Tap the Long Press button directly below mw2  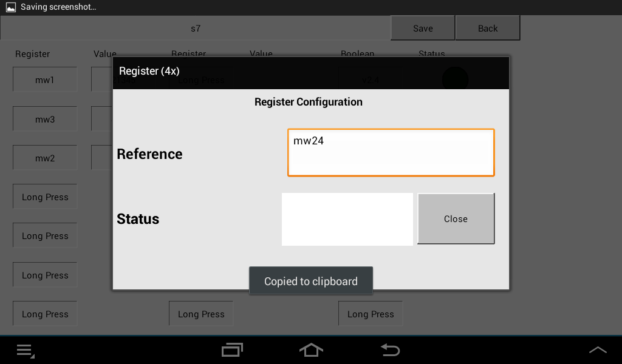pyautogui.click(x=45, y=197)
